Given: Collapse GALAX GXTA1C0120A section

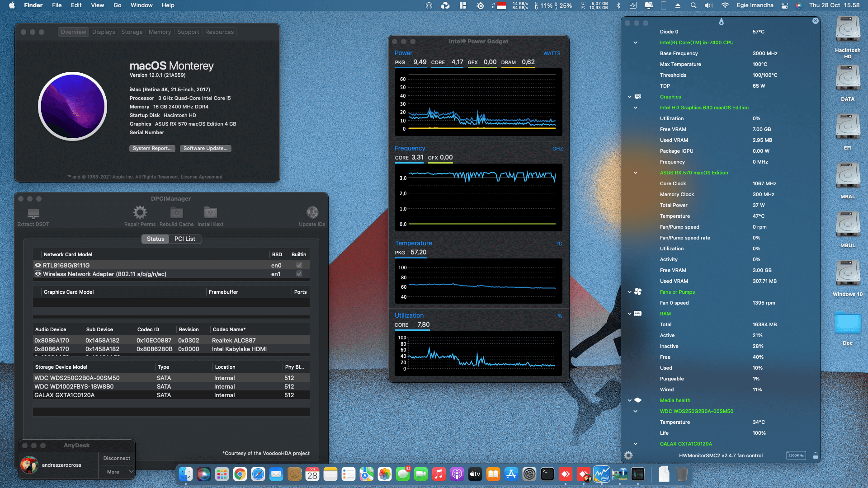Looking at the screenshot, I should point(635,444).
